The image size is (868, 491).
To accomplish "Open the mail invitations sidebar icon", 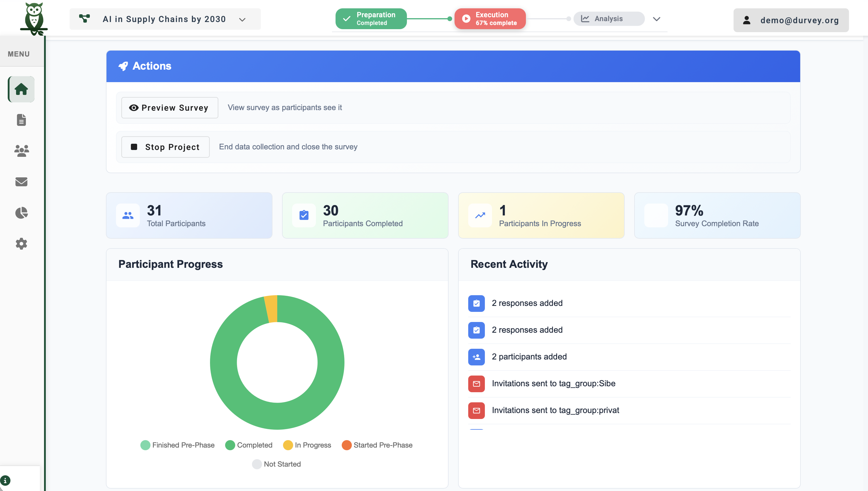I will click(21, 182).
